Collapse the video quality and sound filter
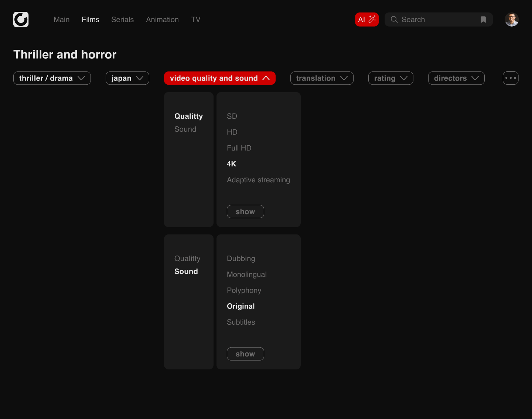 pyautogui.click(x=219, y=78)
